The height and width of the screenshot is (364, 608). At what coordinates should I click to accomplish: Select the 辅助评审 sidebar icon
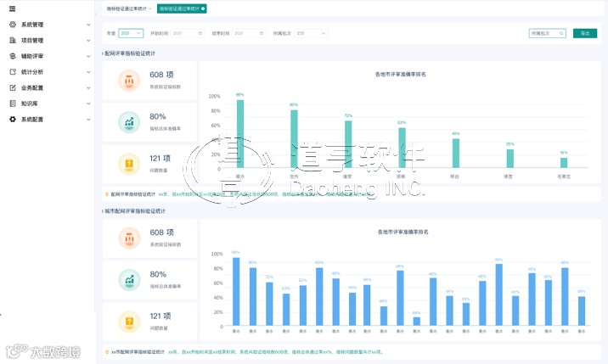13,56
